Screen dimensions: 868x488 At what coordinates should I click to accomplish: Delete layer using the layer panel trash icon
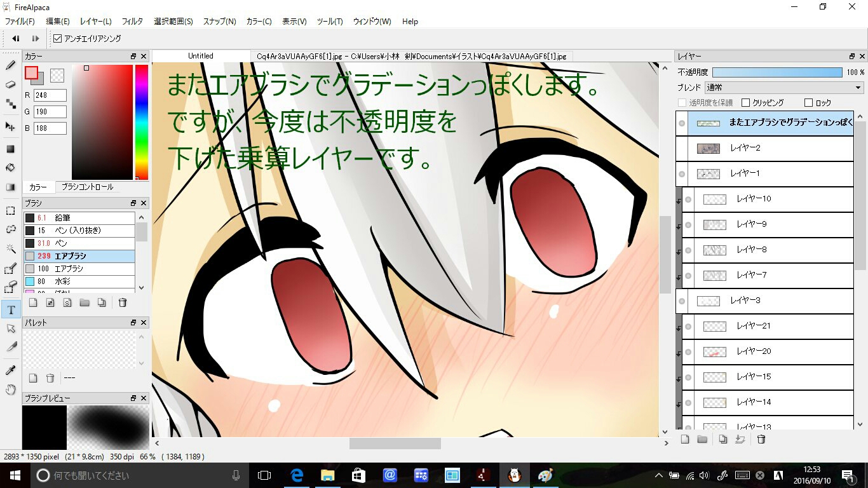click(x=761, y=439)
